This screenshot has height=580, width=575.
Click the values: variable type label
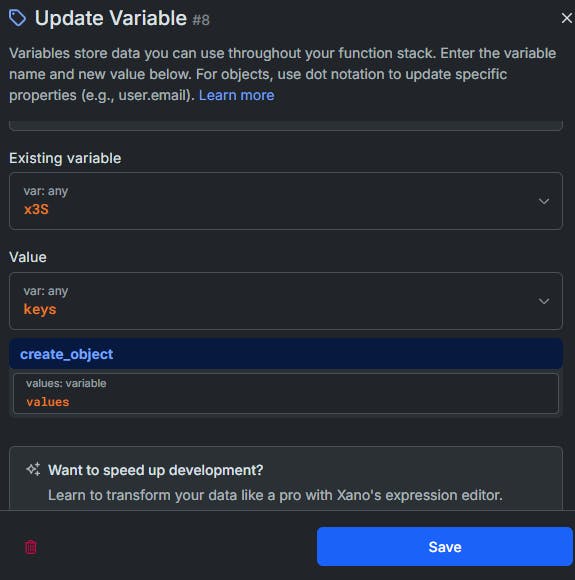click(x=66, y=383)
